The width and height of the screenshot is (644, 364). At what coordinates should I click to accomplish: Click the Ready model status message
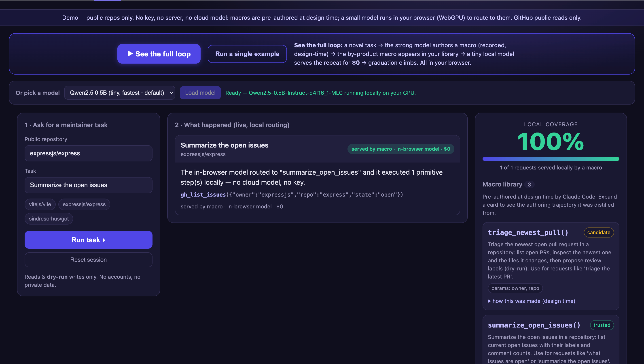tap(320, 93)
